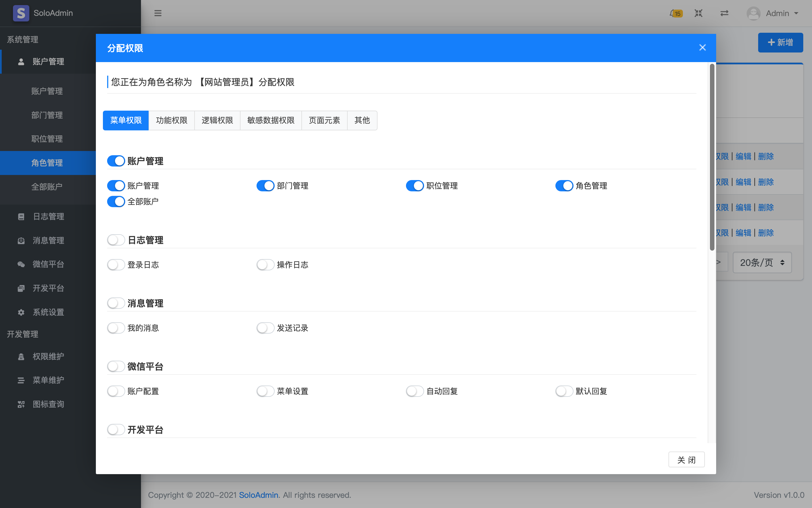Click the switch arrows icon in header
Viewport: 812px width, 508px height.
coord(724,13)
